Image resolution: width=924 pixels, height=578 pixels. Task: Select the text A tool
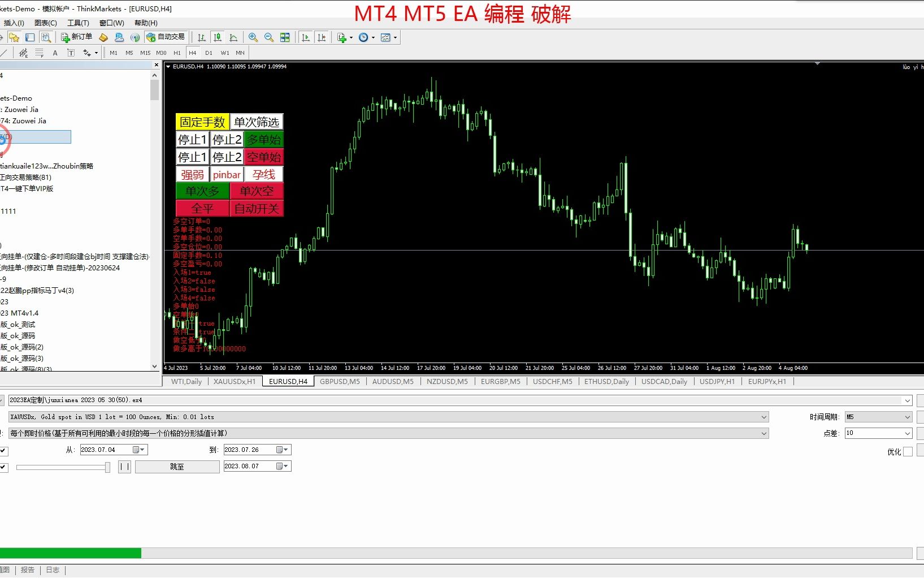[x=55, y=53]
